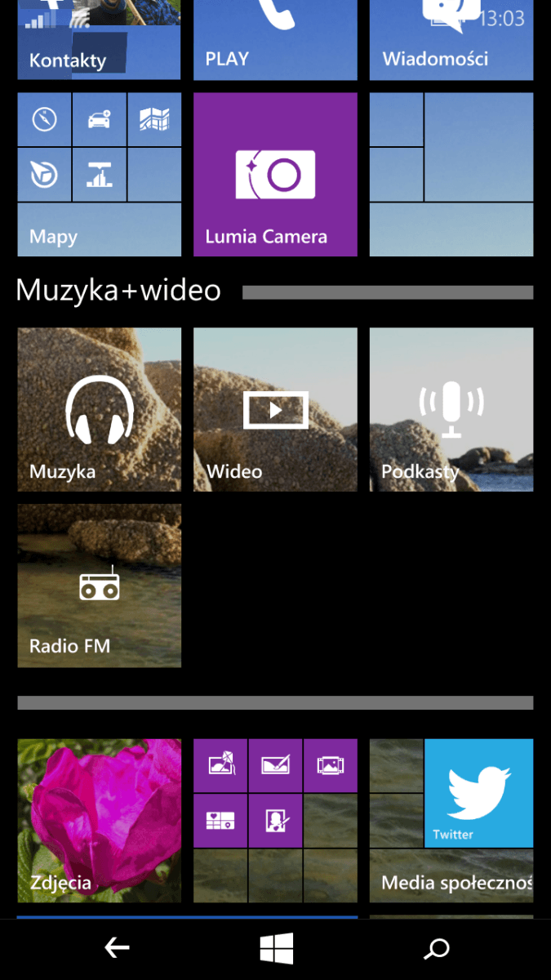Open the navigation arrow app in the Mapy folder
Viewport: 551px width, 980px height.
(44, 174)
